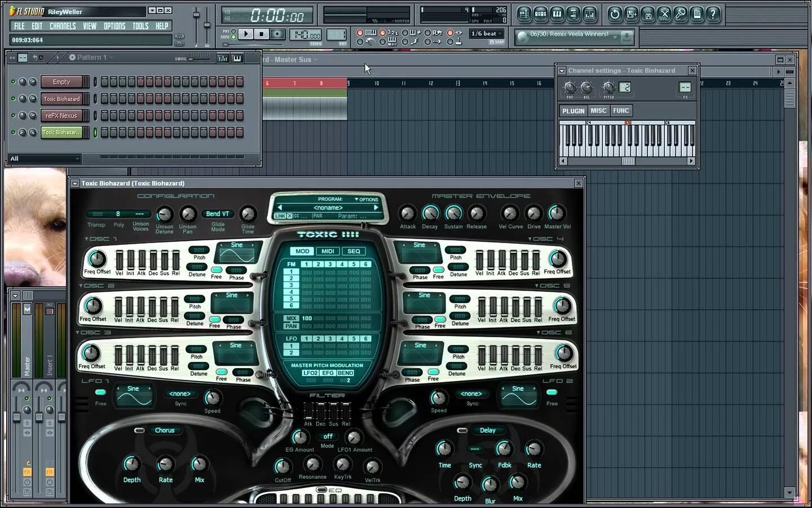Click the filter CutOff knob
The height and width of the screenshot is (508, 812).
coord(283,466)
